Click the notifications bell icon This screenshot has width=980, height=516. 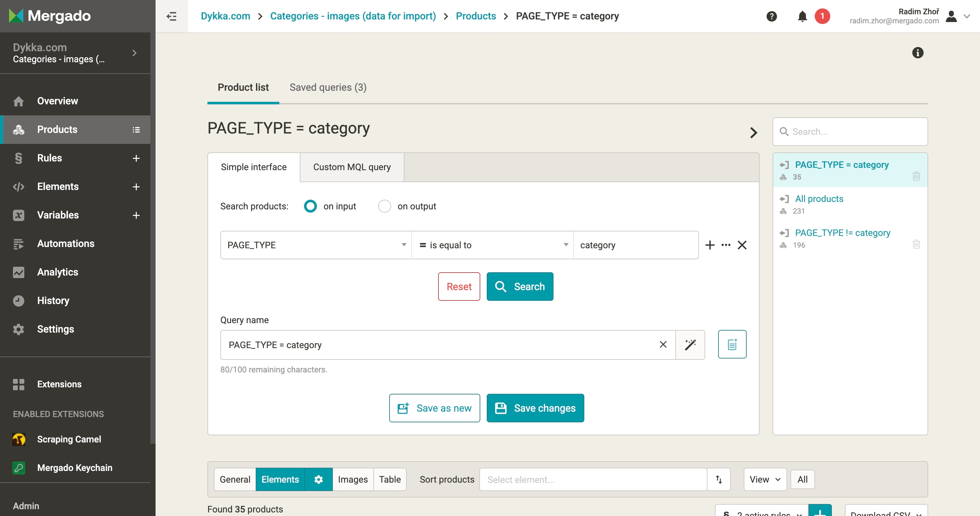(802, 16)
